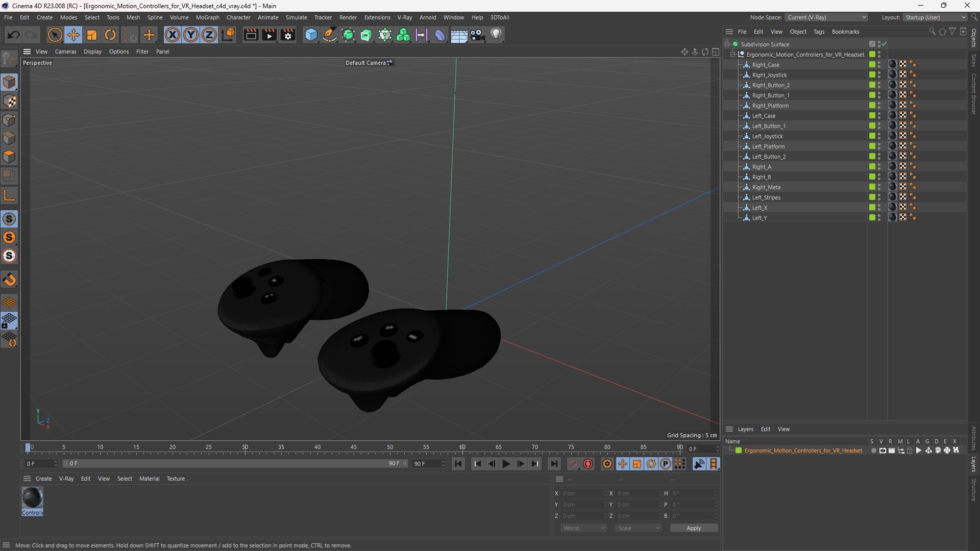980x551 pixels.
Task: Toggle Subdivision Surface enable checkmark
Action: pyautogui.click(x=884, y=44)
